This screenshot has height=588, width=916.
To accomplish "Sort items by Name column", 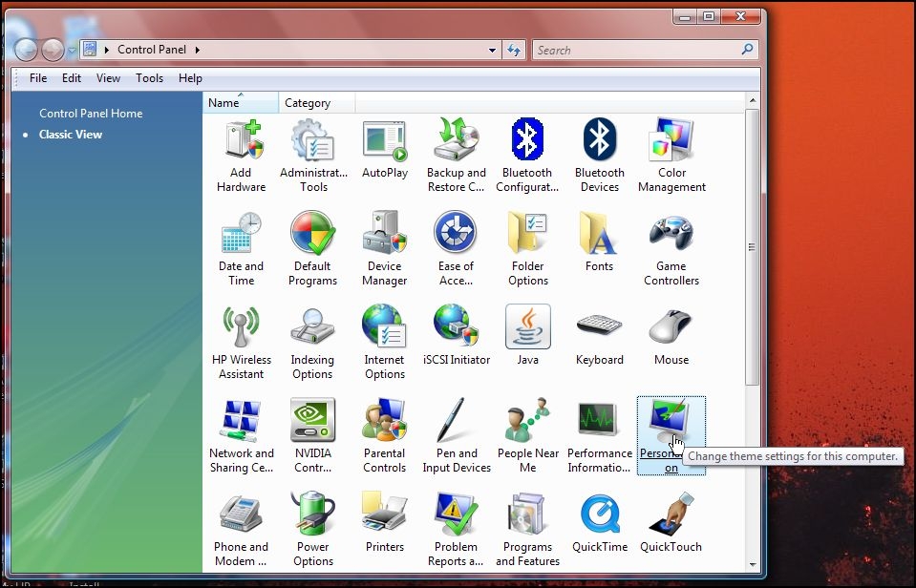I will pyautogui.click(x=241, y=103).
